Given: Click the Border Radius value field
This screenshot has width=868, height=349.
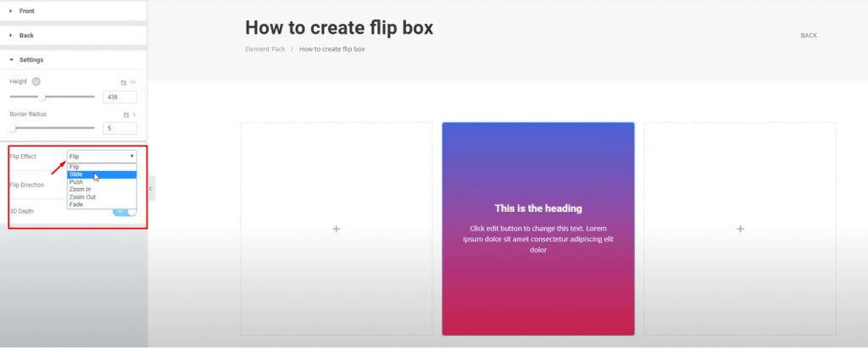Looking at the screenshot, I should [119, 129].
